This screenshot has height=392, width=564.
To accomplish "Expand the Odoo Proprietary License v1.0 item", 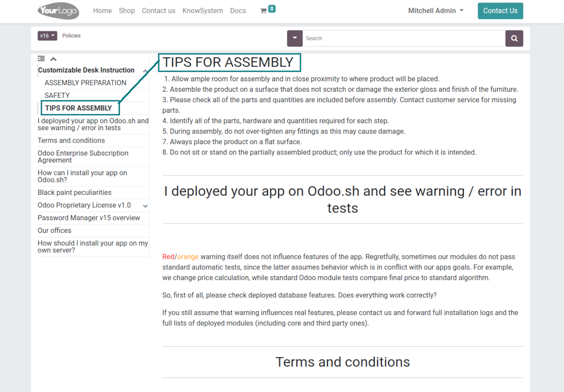I will click(145, 206).
